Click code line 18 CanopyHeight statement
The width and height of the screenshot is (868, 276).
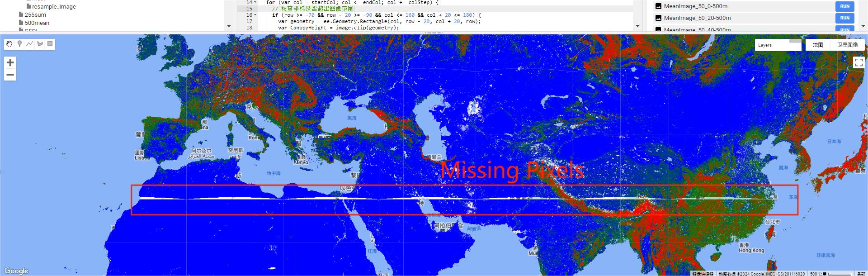[x=338, y=28]
